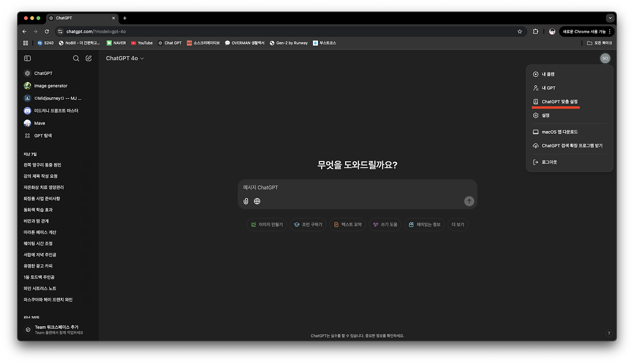Select 내 GPT from the profile menu
634x364 pixels.
click(570, 88)
